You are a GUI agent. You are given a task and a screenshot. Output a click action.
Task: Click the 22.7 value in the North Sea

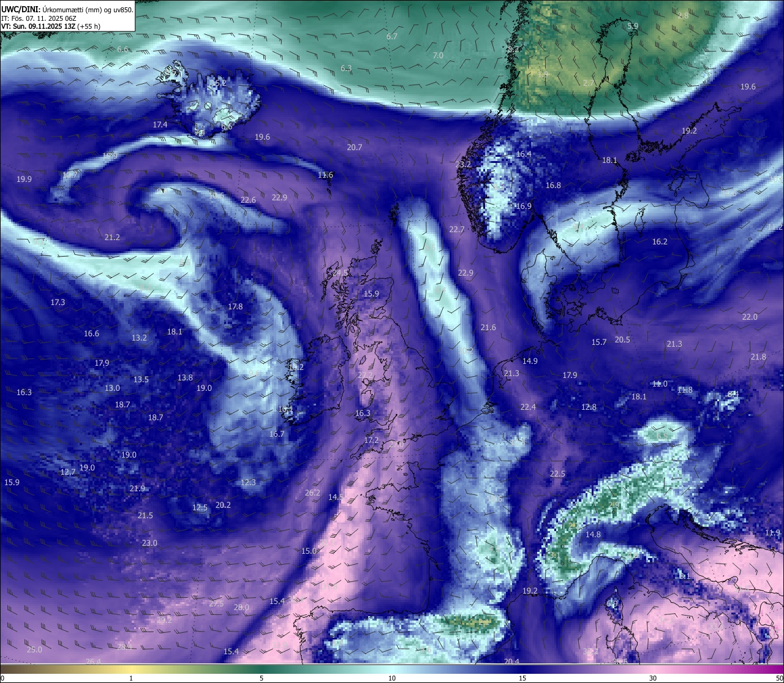click(457, 230)
